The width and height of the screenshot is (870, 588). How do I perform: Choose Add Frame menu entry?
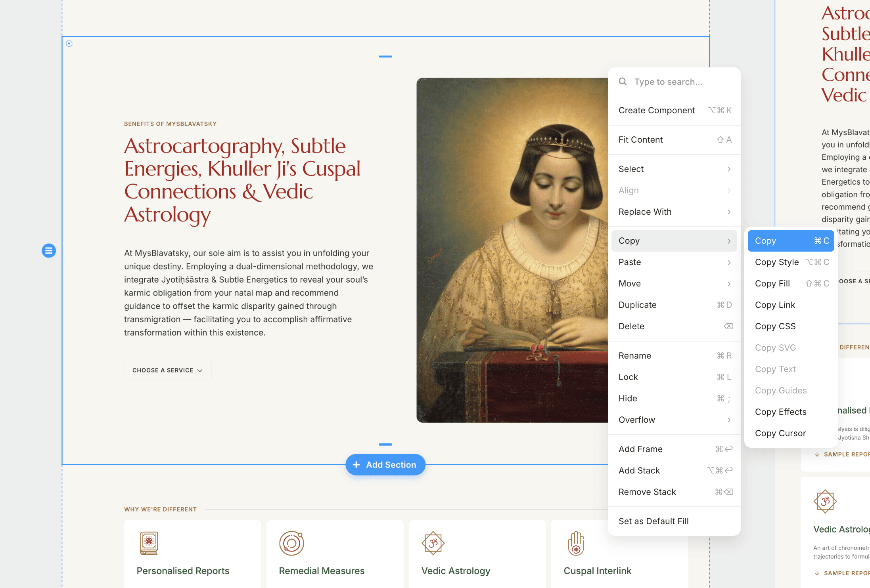pos(674,449)
